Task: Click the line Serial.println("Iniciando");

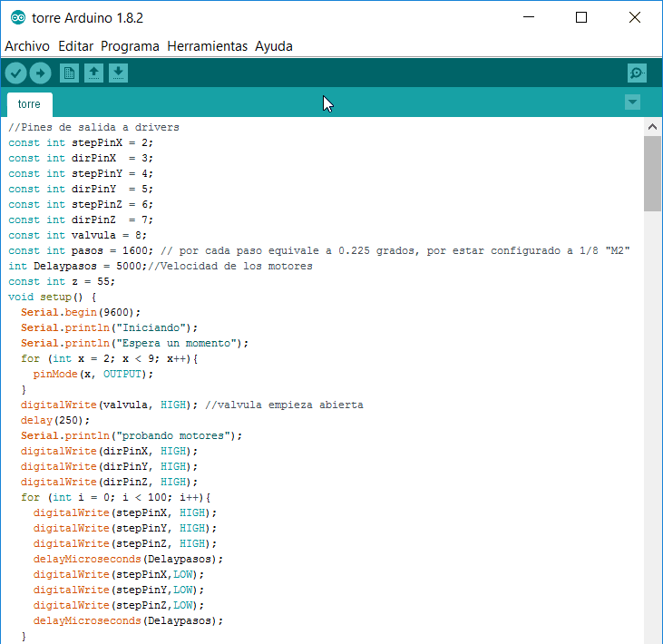Action: 109,327
